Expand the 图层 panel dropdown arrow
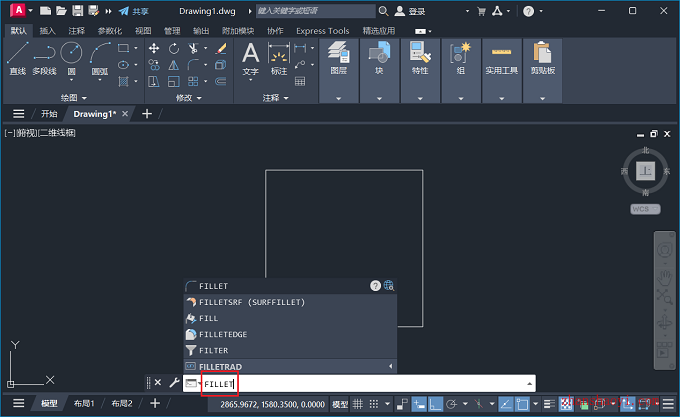The image size is (680, 417). tap(339, 98)
